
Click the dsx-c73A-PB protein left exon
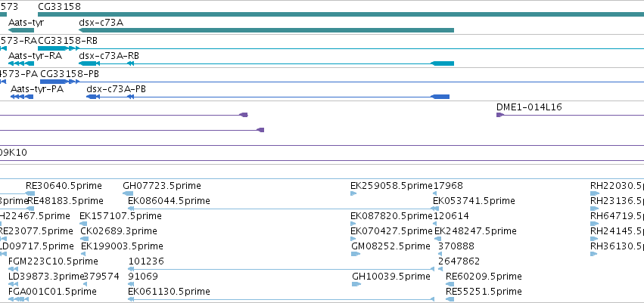pos(91,97)
